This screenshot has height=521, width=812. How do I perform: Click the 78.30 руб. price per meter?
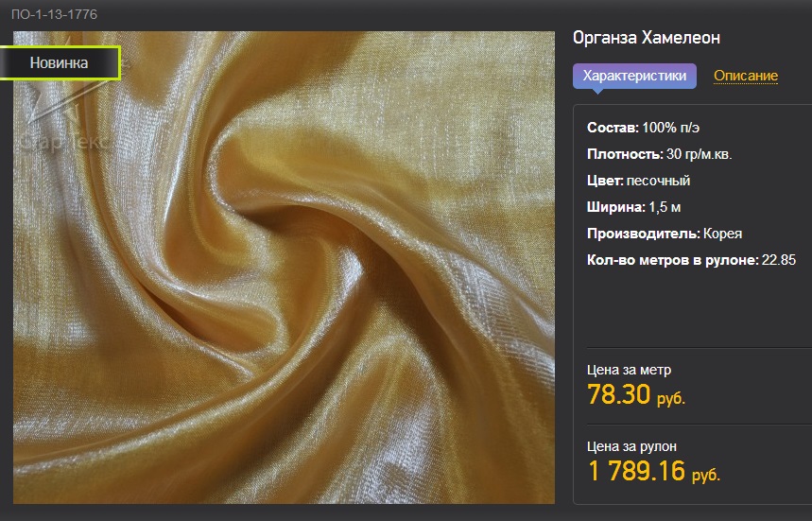(x=636, y=394)
